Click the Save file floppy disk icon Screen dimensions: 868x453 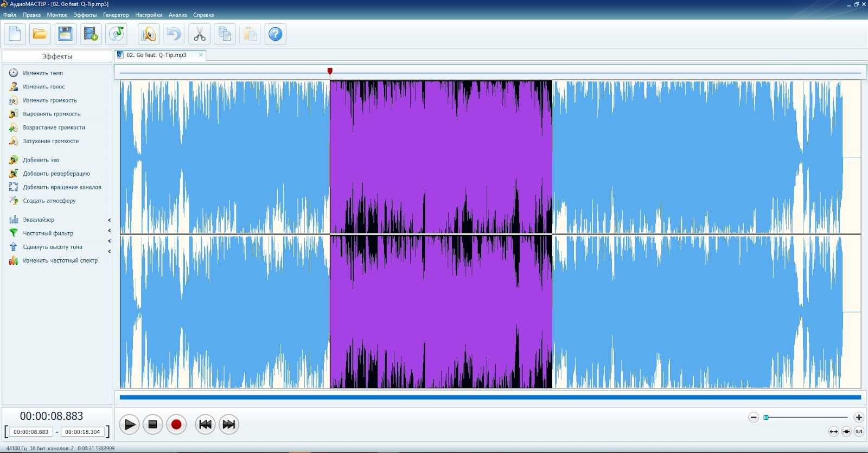[x=65, y=34]
